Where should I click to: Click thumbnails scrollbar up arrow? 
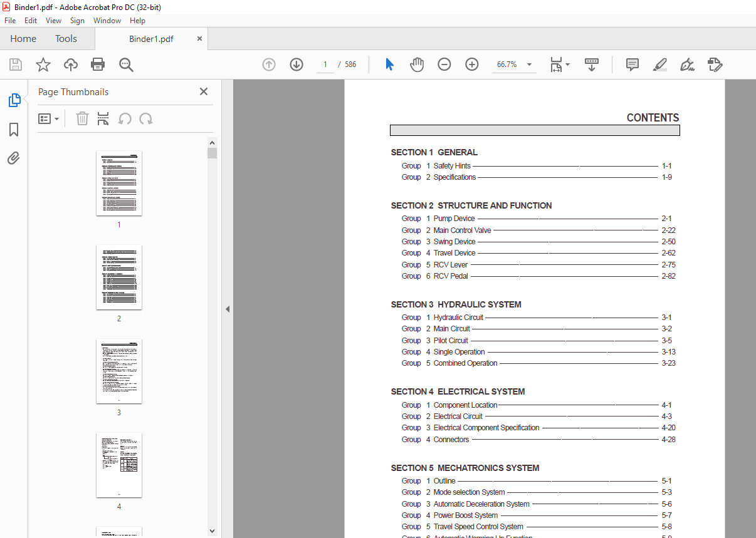coord(213,143)
